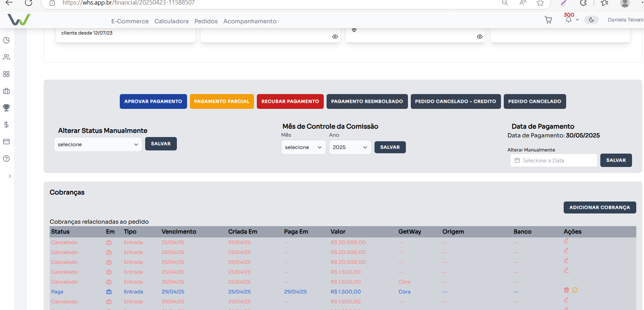Viewport: 644px width, 310px height.
Task: Click the APROVAR PAGAMENTO button
Action: click(x=153, y=101)
